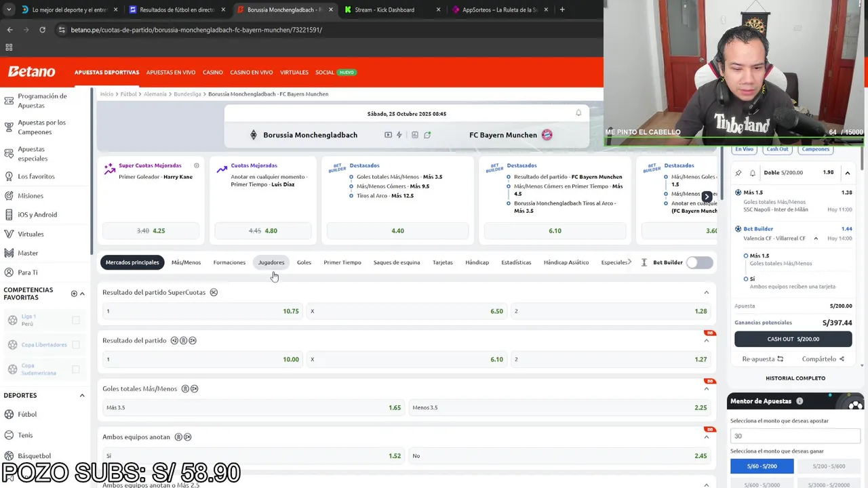868x488 pixels.
Task: Open the Primer Tiempo tab
Action: click(x=342, y=262)
